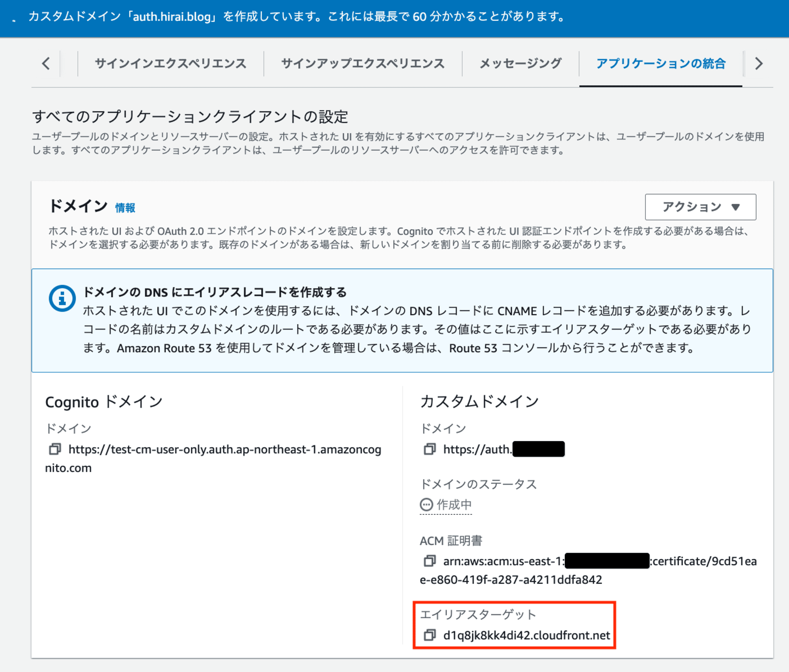Click the info circle icon in DNS notice
Viewport: 789px width, 672px height.
click(x=62, y=298)
